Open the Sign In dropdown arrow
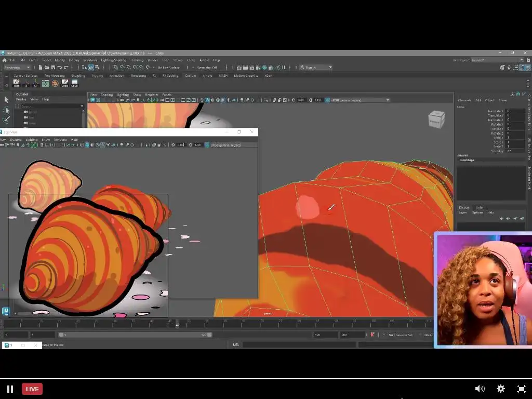Screen dimensions: 532x399 coord(330,68)
